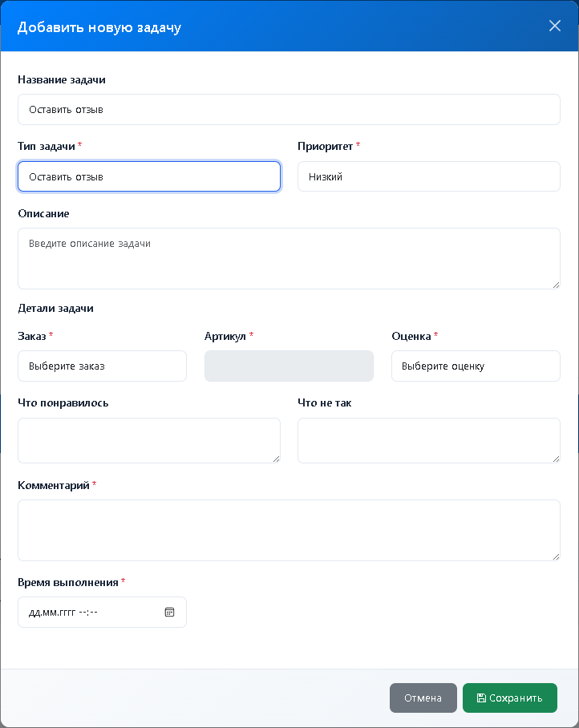579x728 pixels.
Task: Focus the Описание description textarea
Action: 289,258
